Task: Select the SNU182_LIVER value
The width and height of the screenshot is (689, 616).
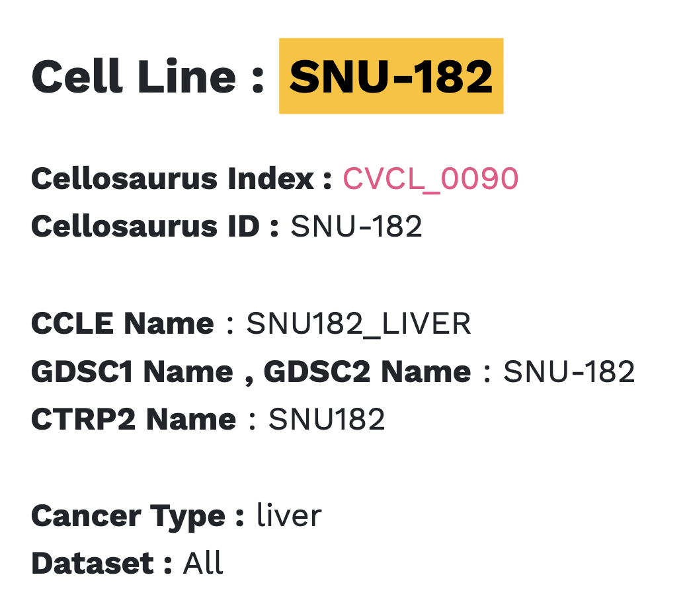Action: pyautogui.click(x=358, y=324)
